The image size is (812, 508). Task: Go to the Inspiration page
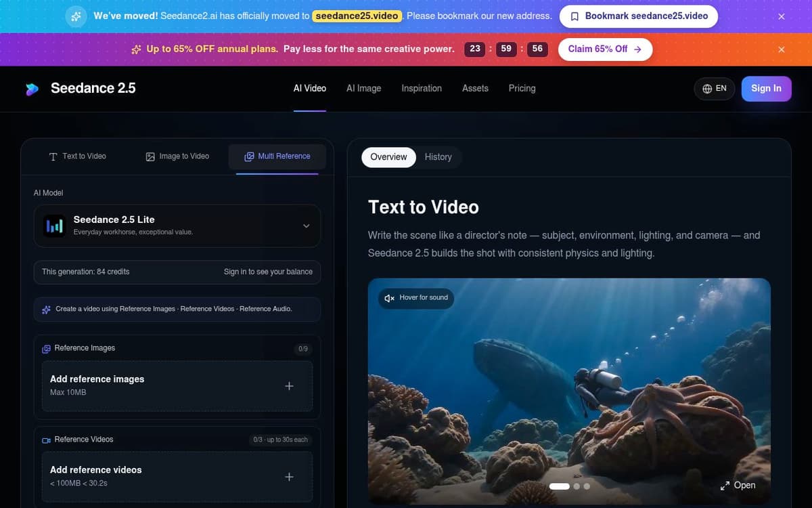pyautogui.click(x=422, y=88)
